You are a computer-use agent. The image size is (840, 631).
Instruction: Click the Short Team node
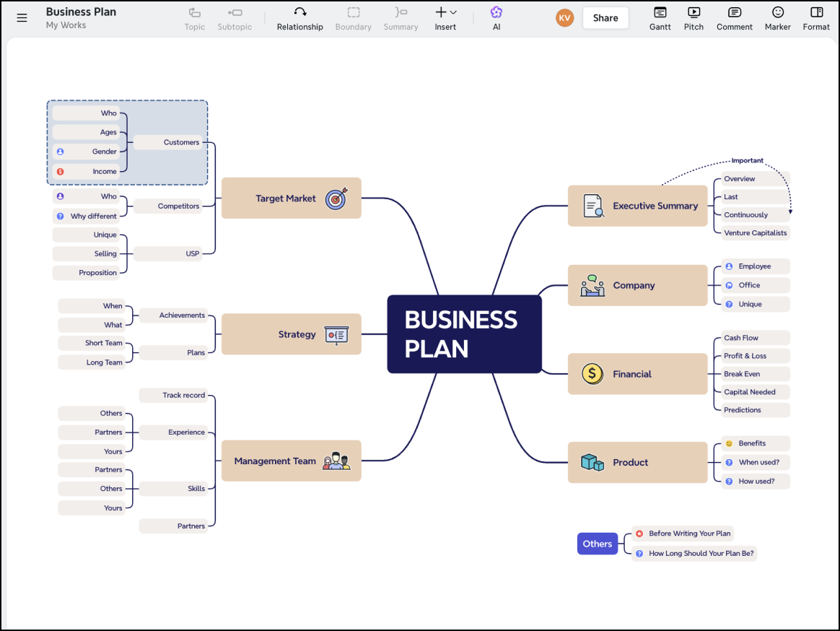click(92, 343)
